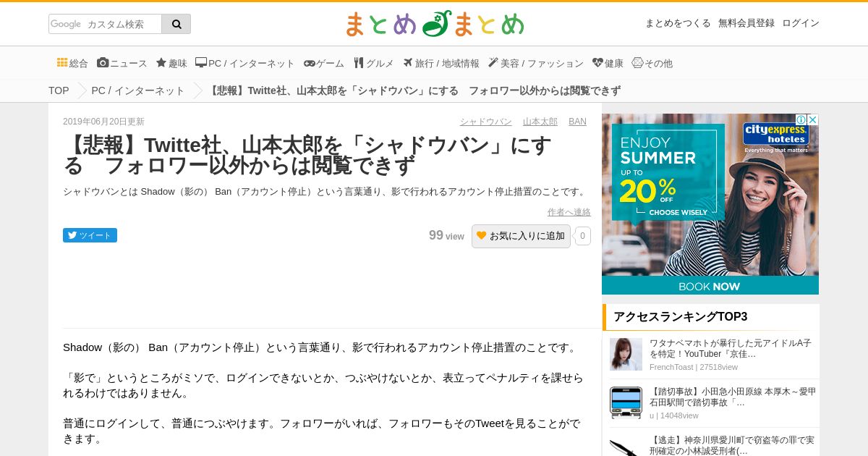
Task: Open the 健康 heart icon category
Action: tap(608, 63)
